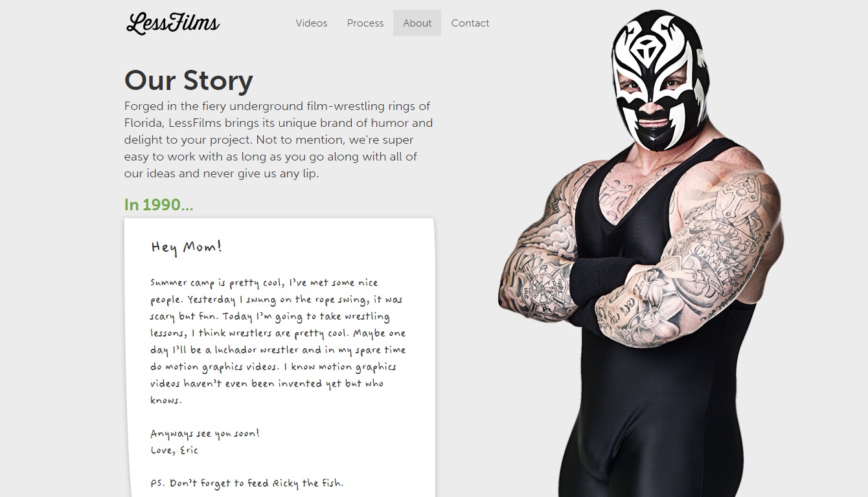The height and width of the screenshot is (497, 868).
Task: Open the Contact page
Action: [x=470, y=23]
